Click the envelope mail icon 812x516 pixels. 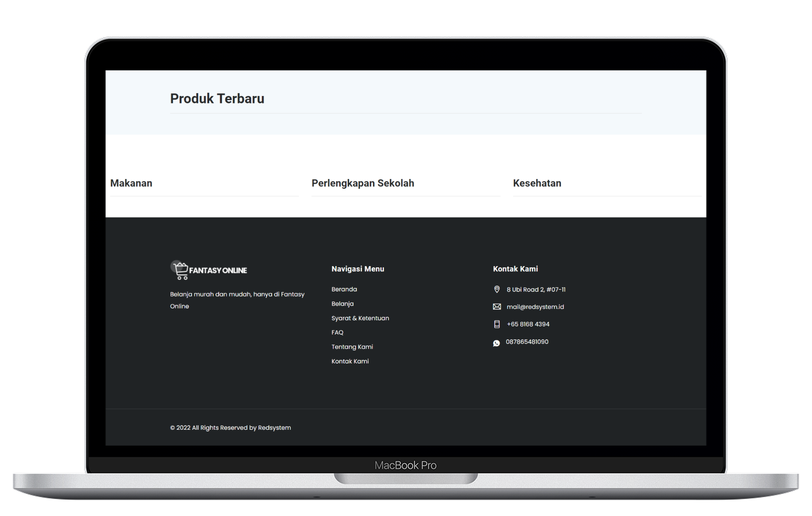tap(497, 307)
